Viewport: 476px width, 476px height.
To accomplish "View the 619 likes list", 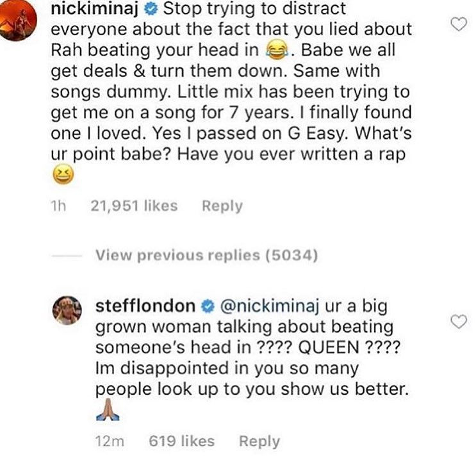I will [181, 441].
